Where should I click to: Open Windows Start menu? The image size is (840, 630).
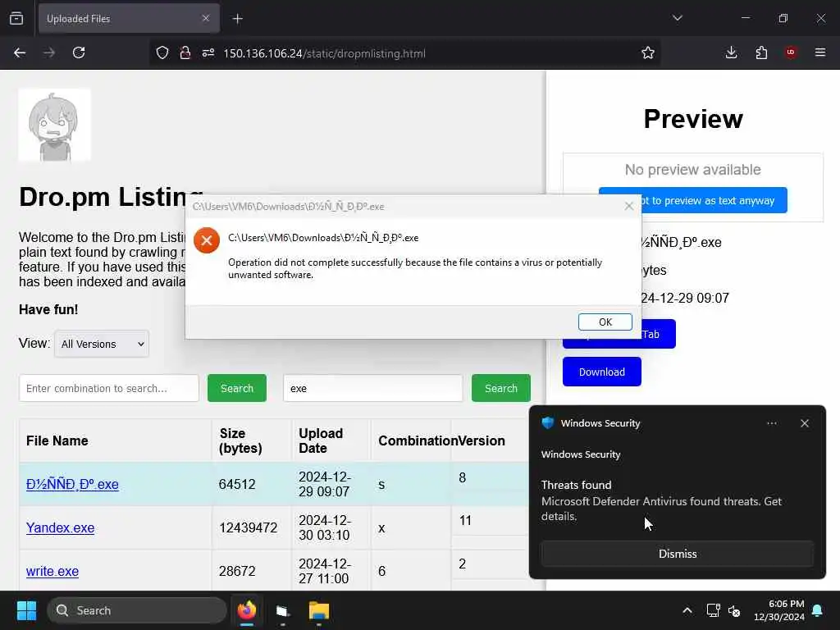(x=26, y=610)
